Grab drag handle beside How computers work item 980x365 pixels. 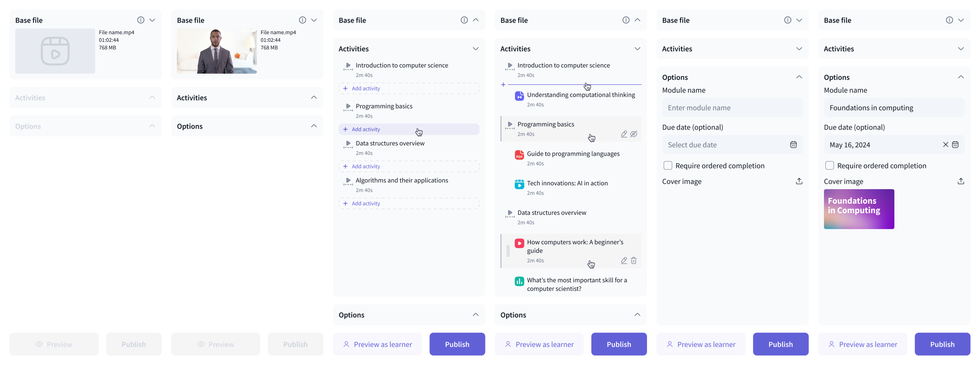pos(508,251)
